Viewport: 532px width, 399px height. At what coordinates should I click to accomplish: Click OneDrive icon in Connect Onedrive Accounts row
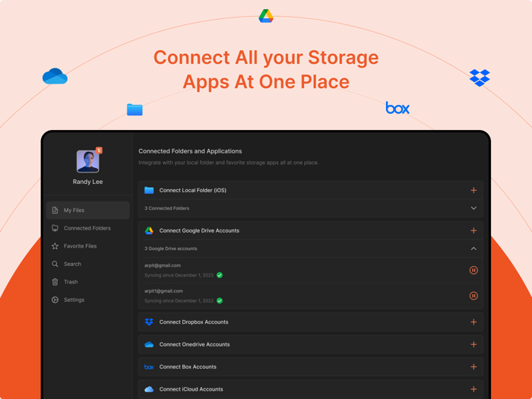[x=149, y=344]
